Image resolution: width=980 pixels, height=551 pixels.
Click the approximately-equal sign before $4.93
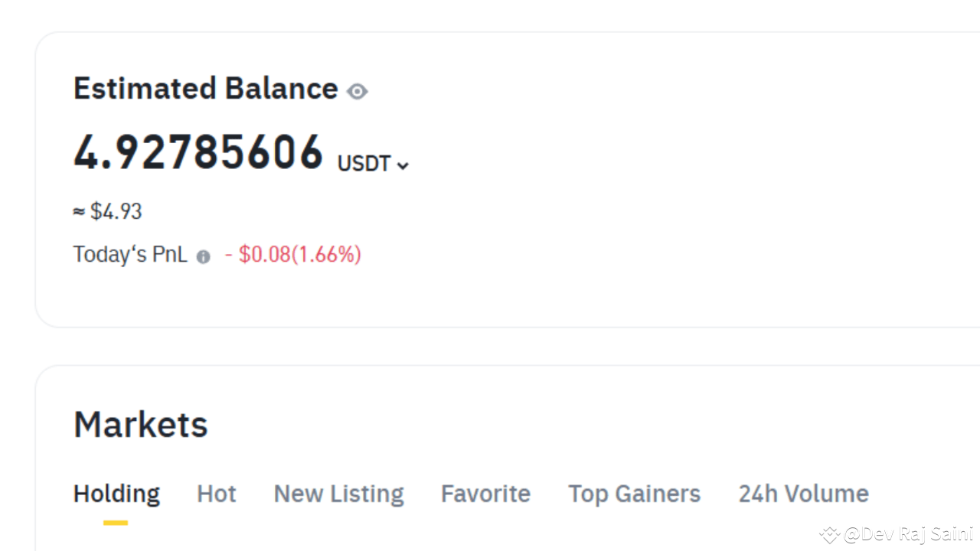coord(79,211)
